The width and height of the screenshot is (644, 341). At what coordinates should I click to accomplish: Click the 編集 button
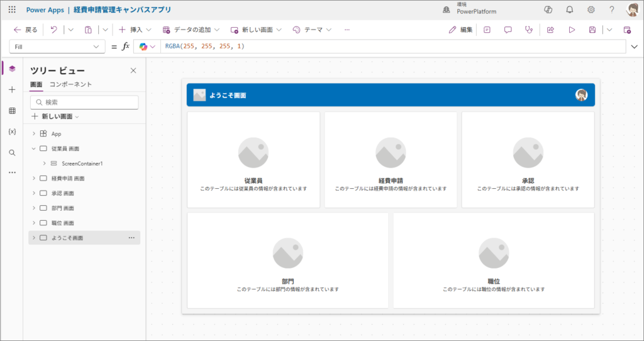(x=461, y=30)
